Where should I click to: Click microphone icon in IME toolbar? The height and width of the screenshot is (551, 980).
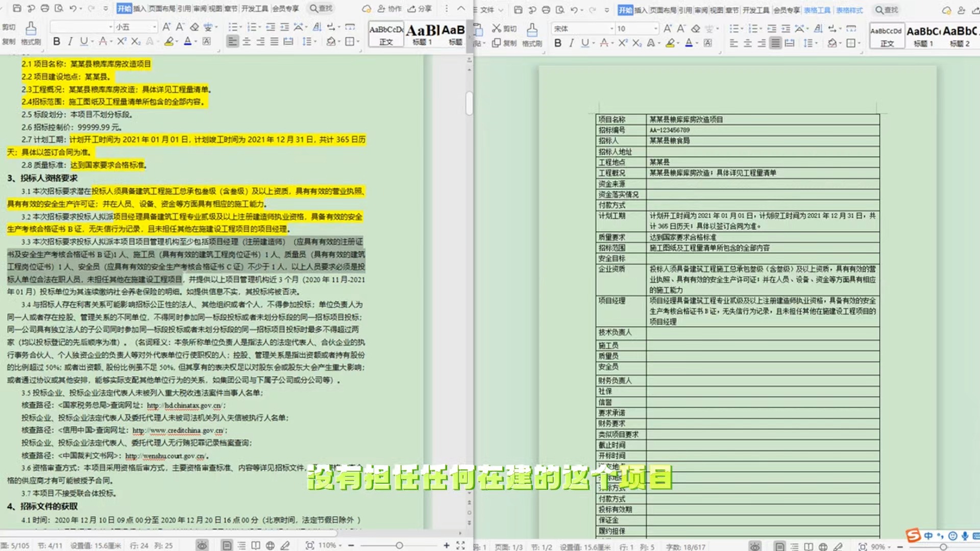(965, 536)
